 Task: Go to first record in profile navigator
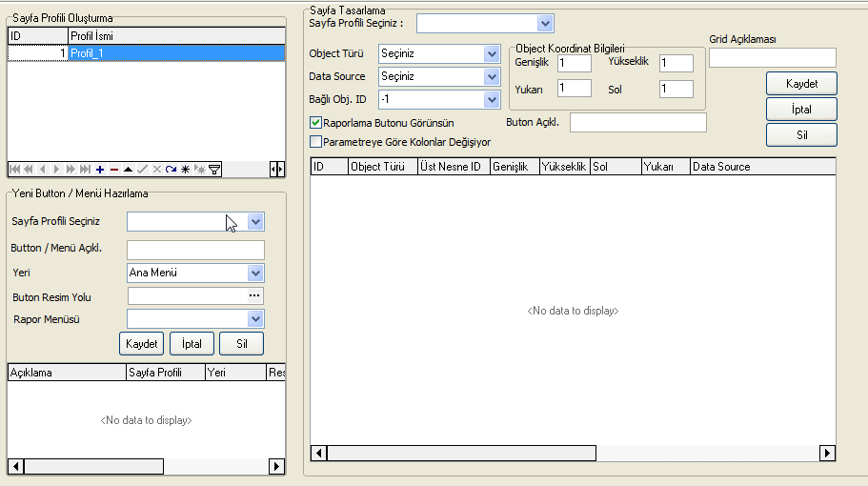coord(15,170)
